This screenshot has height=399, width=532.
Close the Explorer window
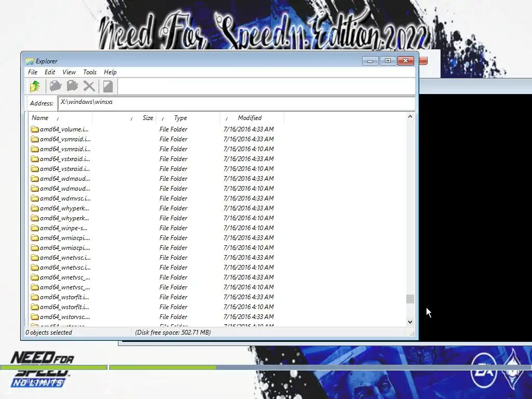405,61
